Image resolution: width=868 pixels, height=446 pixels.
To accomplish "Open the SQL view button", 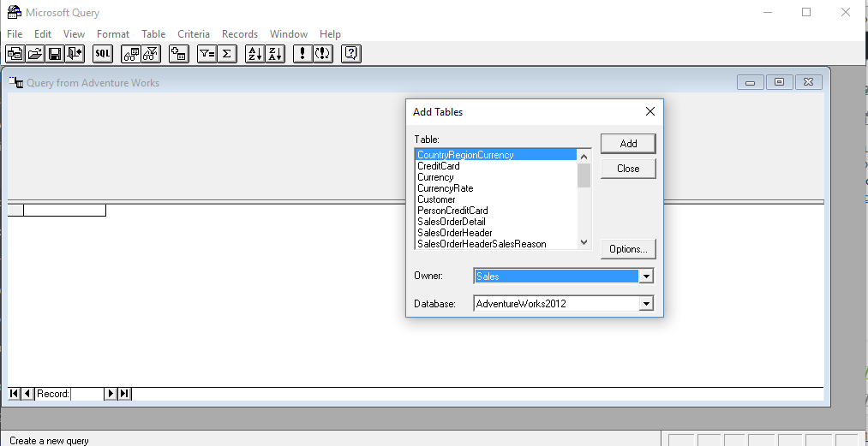I will pos(103,54).
